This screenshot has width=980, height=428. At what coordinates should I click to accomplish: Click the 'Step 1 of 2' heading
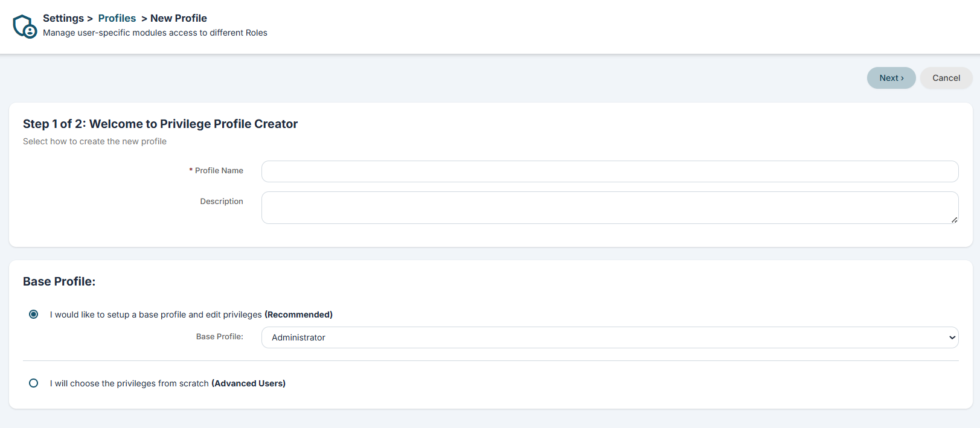point(161,124)
